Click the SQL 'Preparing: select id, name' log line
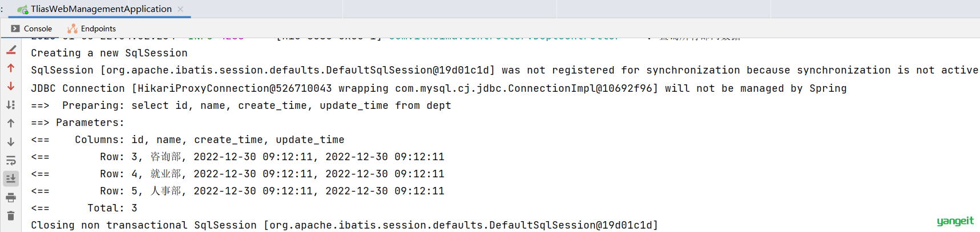Viewport: 980px width, 232px height. click(x=241, y=105)
